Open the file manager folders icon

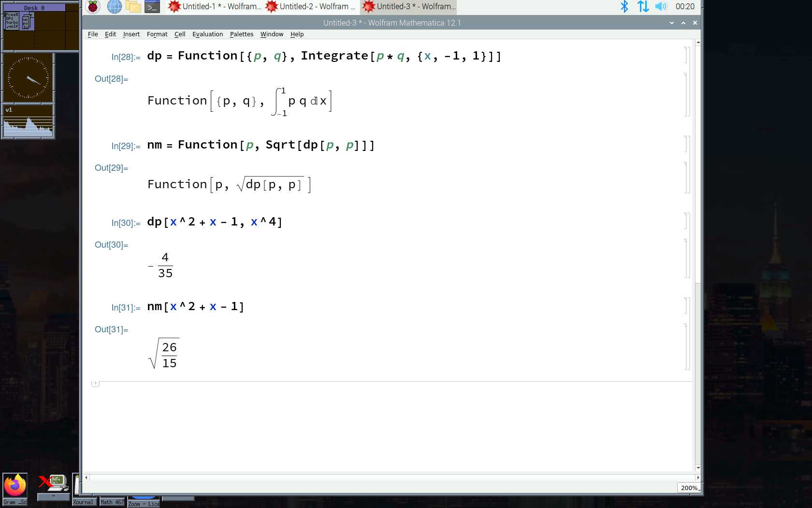click(x=133, y=7)
